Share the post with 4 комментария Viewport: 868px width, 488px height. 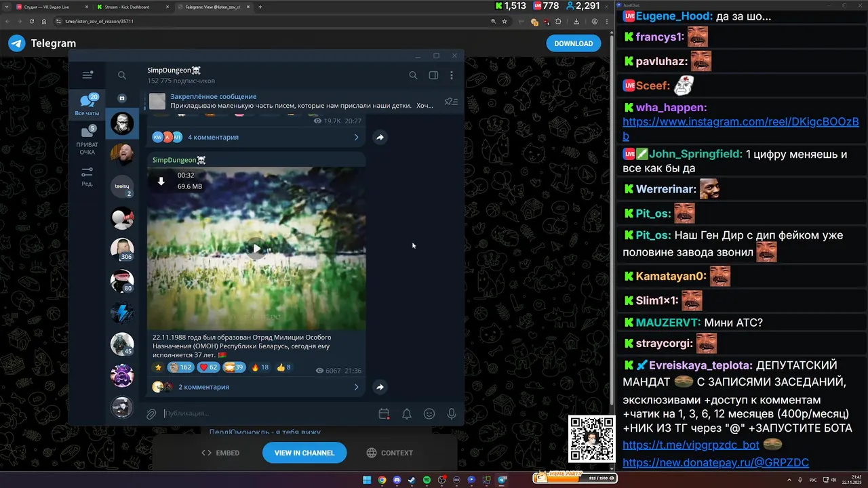click(x=380, y=137)
